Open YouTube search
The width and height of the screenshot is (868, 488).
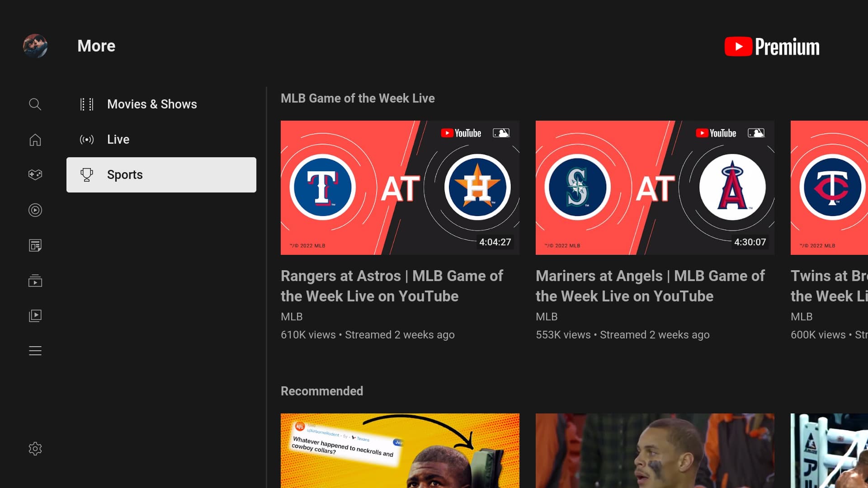tap(35, 104)
